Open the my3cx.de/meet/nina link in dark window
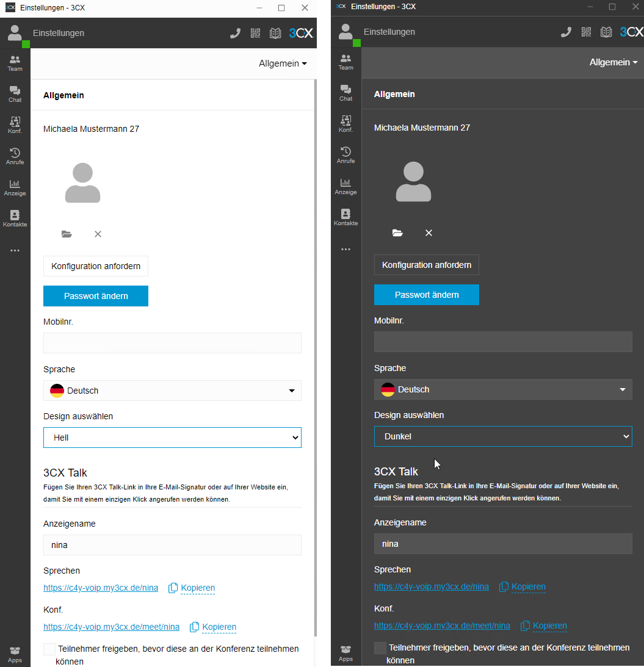Image resolution: width=644 pixels, height=667 pixels. (x=442, y=626)
